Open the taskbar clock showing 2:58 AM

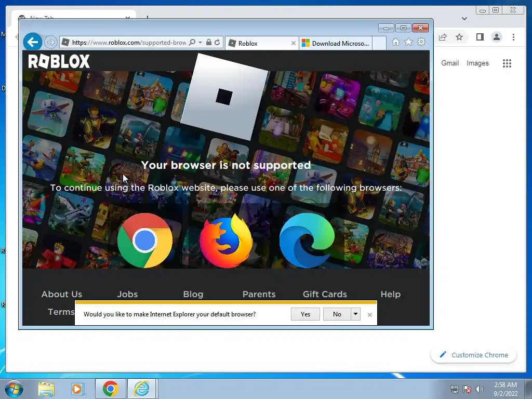[506, 389]
